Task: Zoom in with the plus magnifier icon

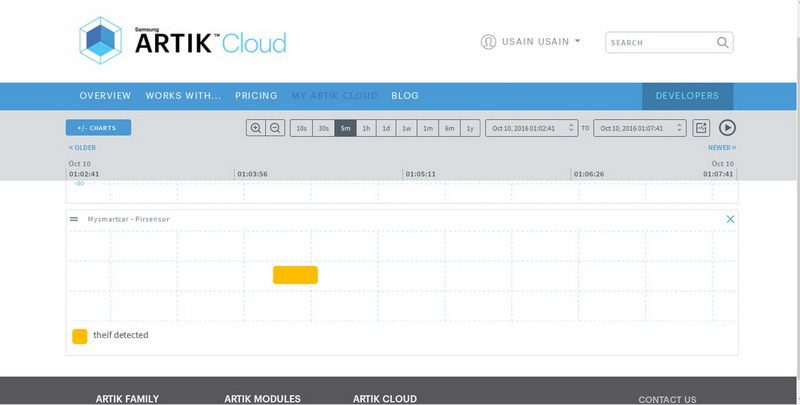Action: pyautogui.click(x=256, y=128)
